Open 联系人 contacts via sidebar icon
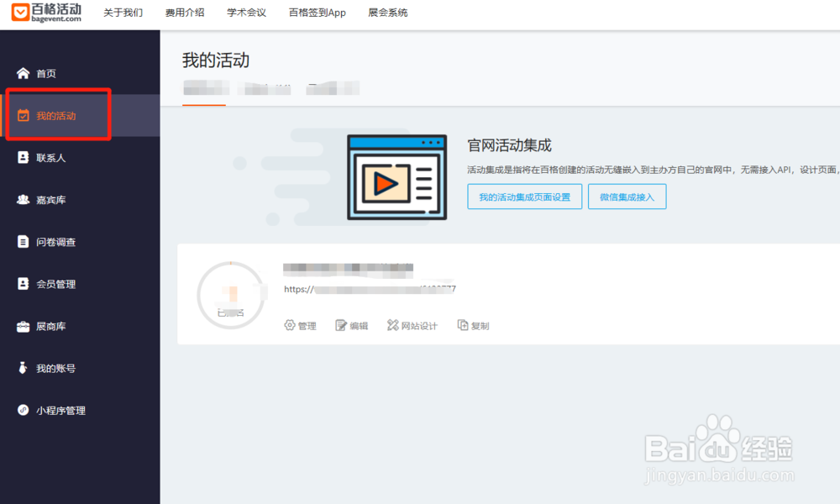Viewport: 840px width, 504px height. tap(24, 157)
